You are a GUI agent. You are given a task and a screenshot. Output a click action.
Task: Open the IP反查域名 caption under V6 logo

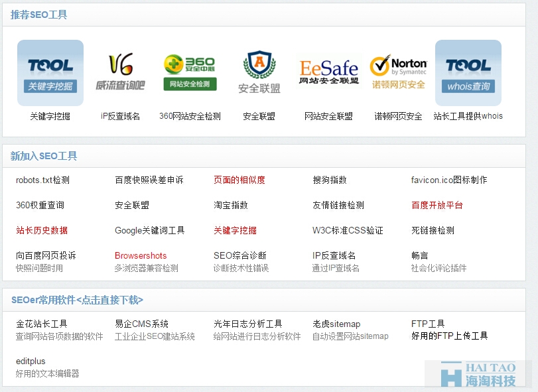pos(120,116)
